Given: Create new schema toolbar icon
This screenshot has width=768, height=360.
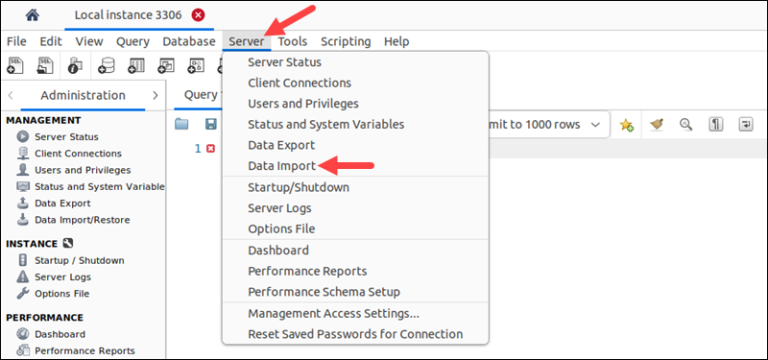Looking at the screenshot, I should (x=106, y=66).
